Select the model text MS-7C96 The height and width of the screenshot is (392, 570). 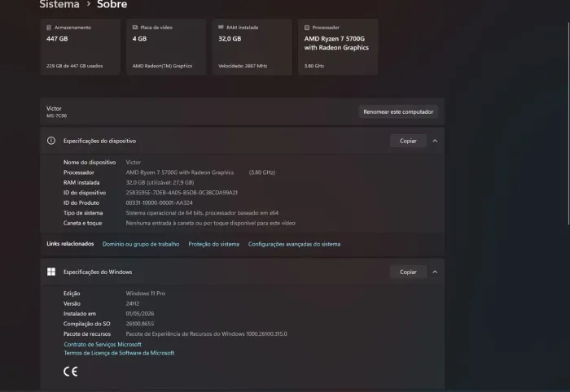[56, 115]
